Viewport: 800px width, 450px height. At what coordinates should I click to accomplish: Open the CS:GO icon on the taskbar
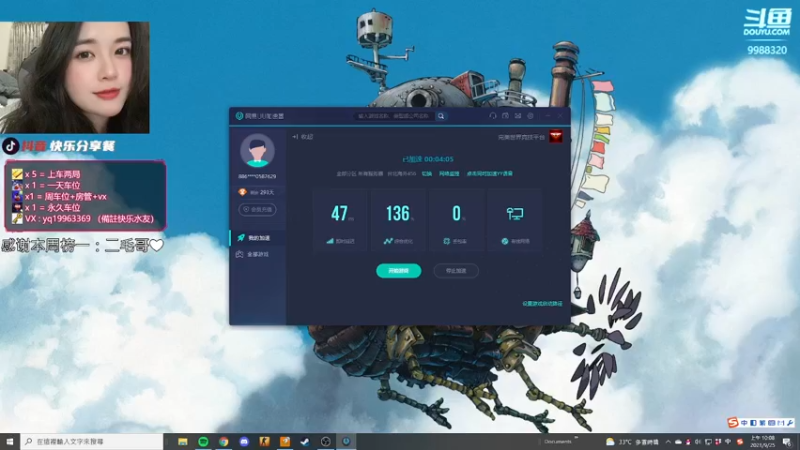[264, 441]
